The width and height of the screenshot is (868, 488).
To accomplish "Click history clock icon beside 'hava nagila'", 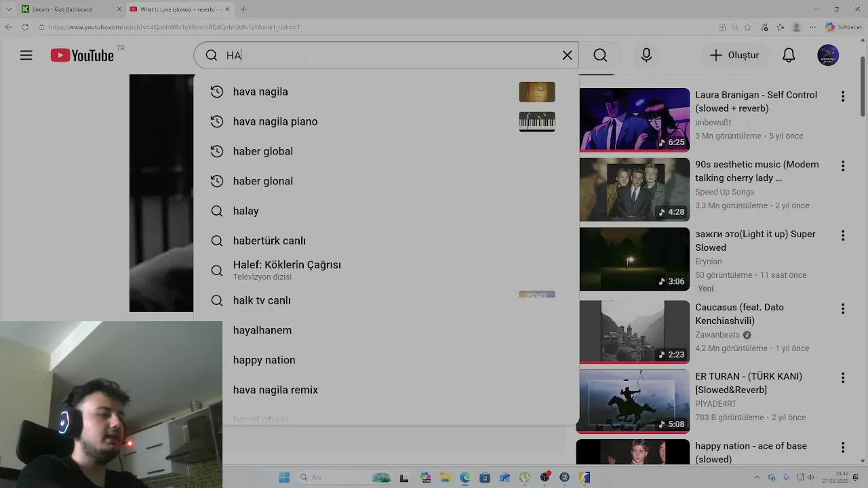I will [x=217, y=91].
